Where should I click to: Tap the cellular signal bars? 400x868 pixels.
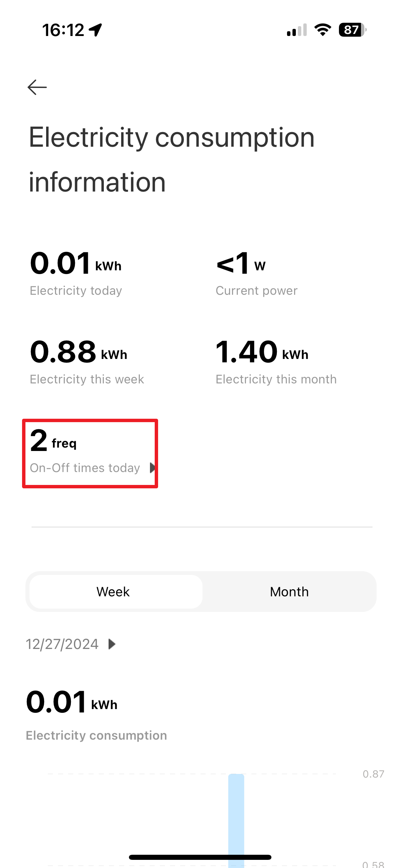click(297, 30)
